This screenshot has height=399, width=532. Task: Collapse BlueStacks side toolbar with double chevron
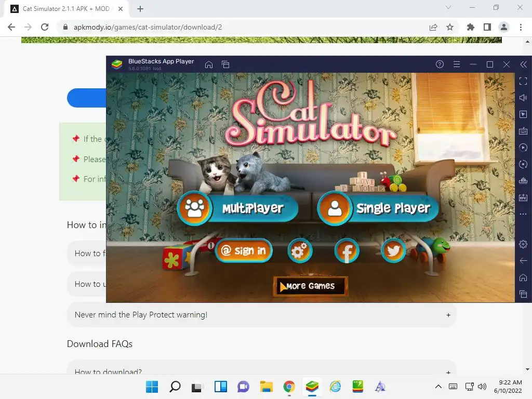pyautogui.click(x=524, y=64)
